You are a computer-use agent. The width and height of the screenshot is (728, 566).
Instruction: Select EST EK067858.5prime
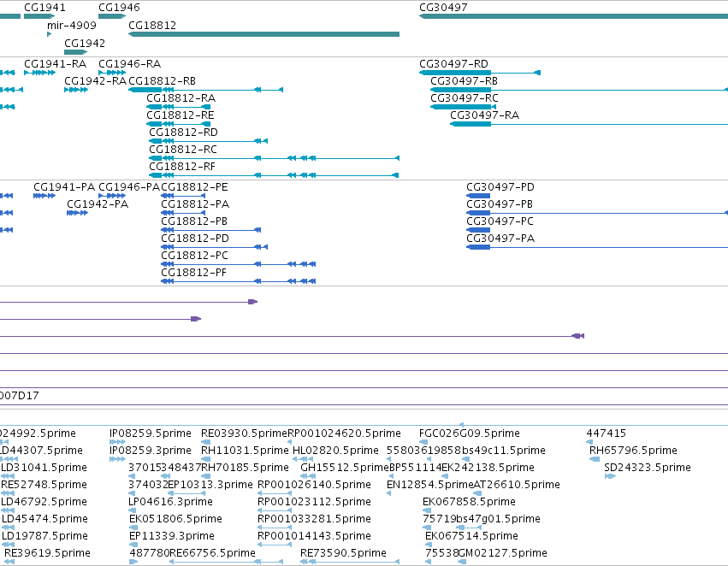coord(469,502)
